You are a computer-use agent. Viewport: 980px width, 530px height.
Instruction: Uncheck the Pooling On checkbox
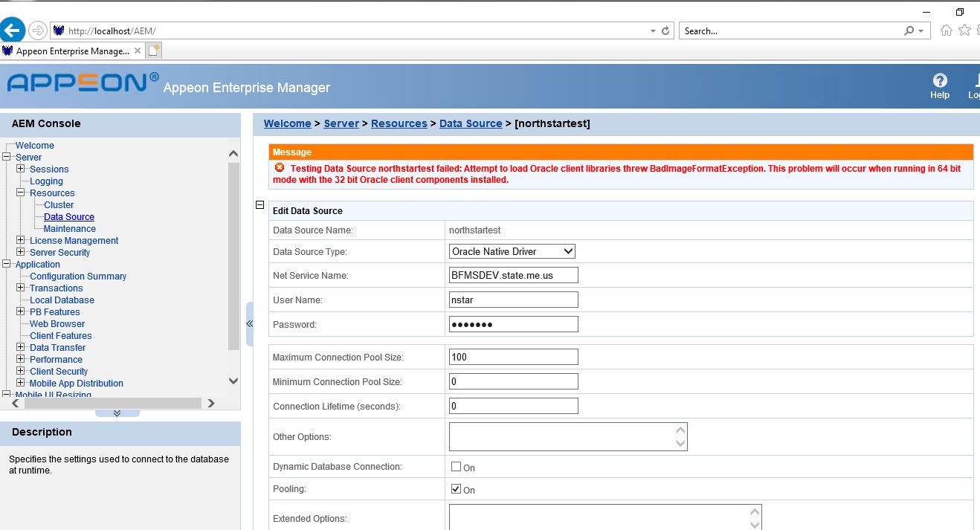click(x=457, y=489)
